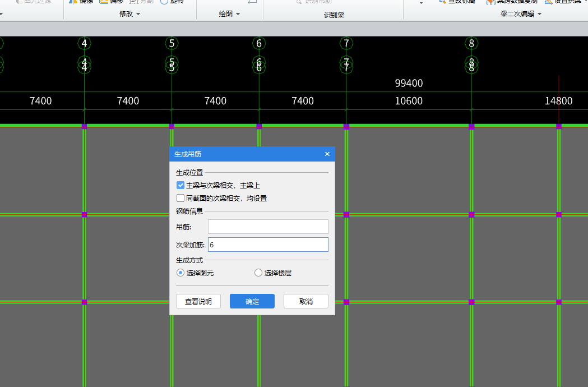Click the 识别梁 group label
The height and width of the screenshot is (387, 588).
(x=334, y=15)
